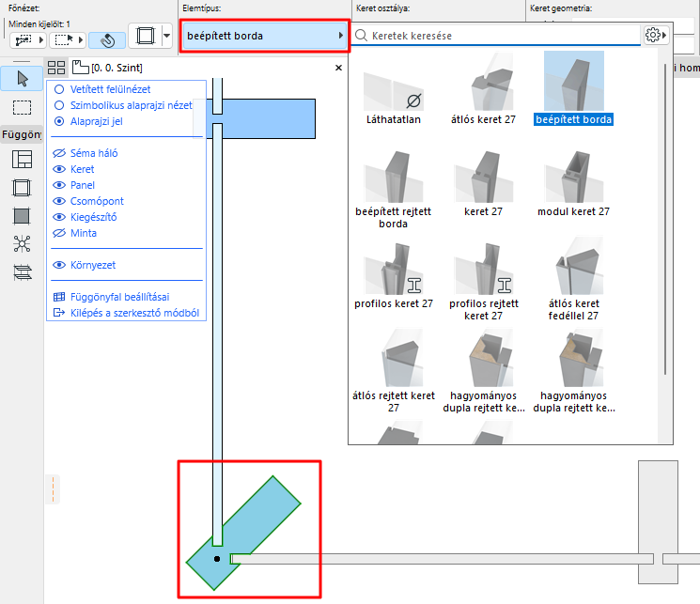Toggle Panel visibility eye
Screen dimensions: 700x604
point(59,185)
